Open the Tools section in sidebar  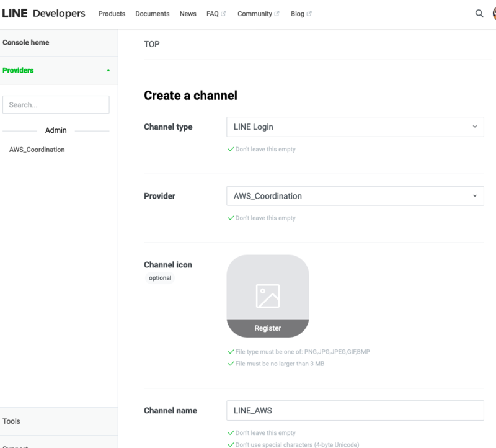pyautogui.click(x=59, y=421)
